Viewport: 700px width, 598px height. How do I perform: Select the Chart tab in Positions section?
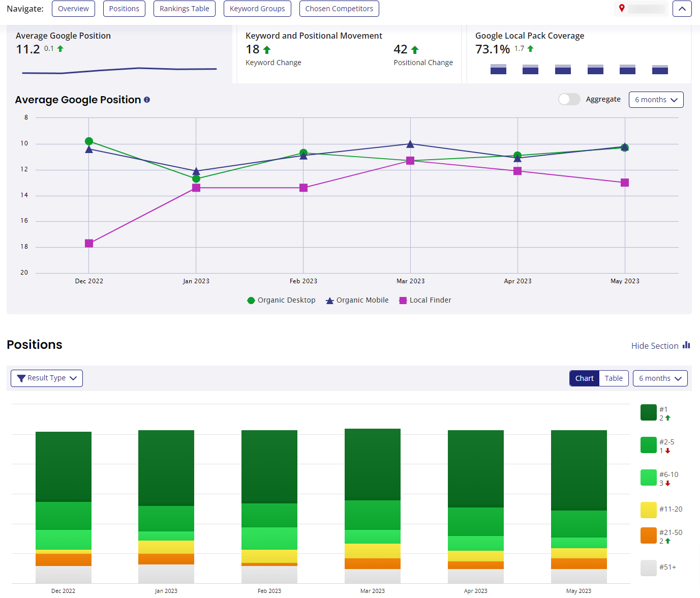point(584,378)
